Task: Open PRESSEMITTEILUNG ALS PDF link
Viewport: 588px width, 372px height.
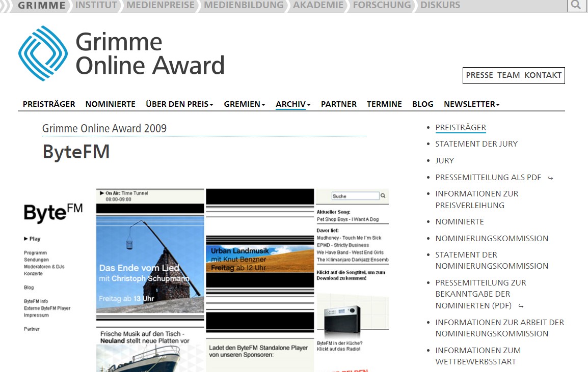Action: tap(488, 177)
